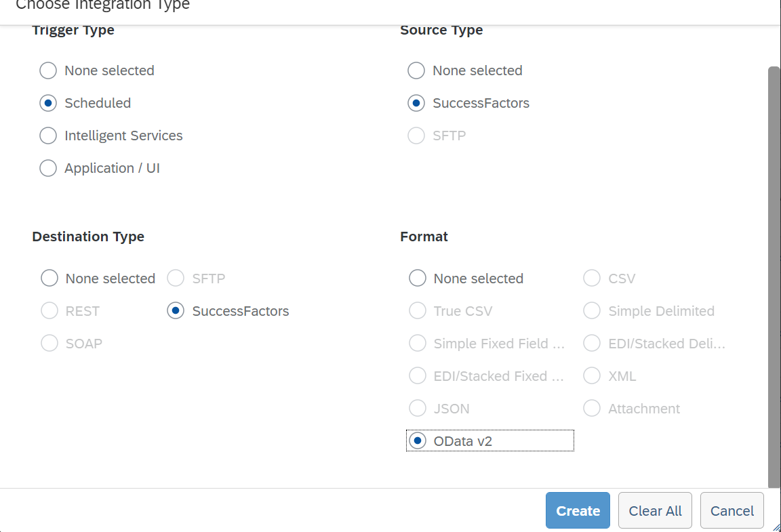Choose the CSV format option
Image resolution: width=781 pixels, height=532 pixels.
pos(592,278)
